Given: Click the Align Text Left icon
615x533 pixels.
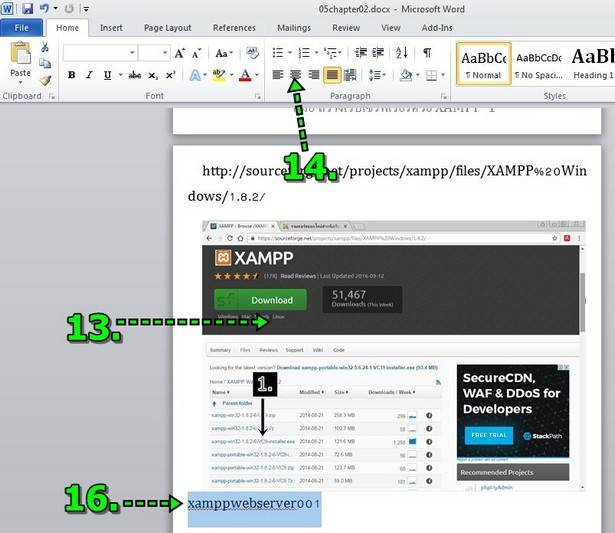Looking at the screenshot, I should [x=278, y=75].
